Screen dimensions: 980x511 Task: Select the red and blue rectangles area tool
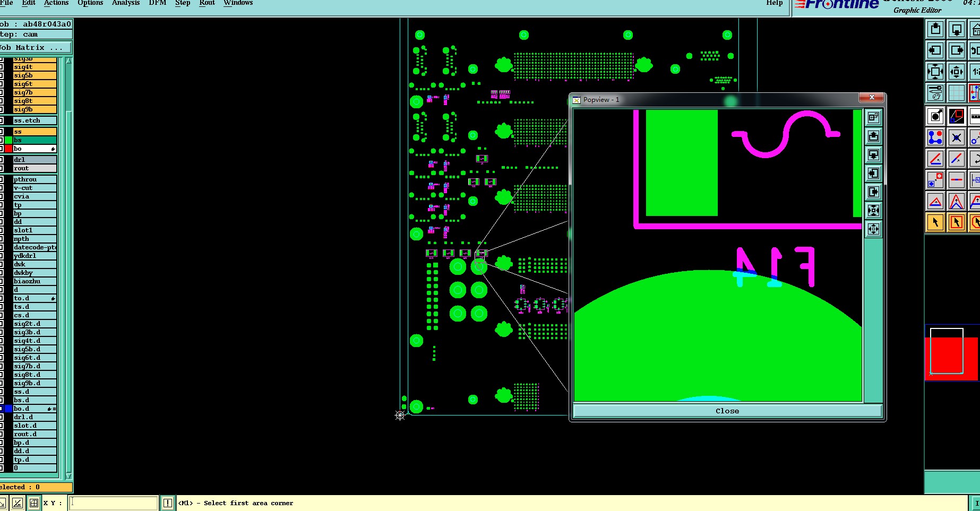click(x=957, y=116)
